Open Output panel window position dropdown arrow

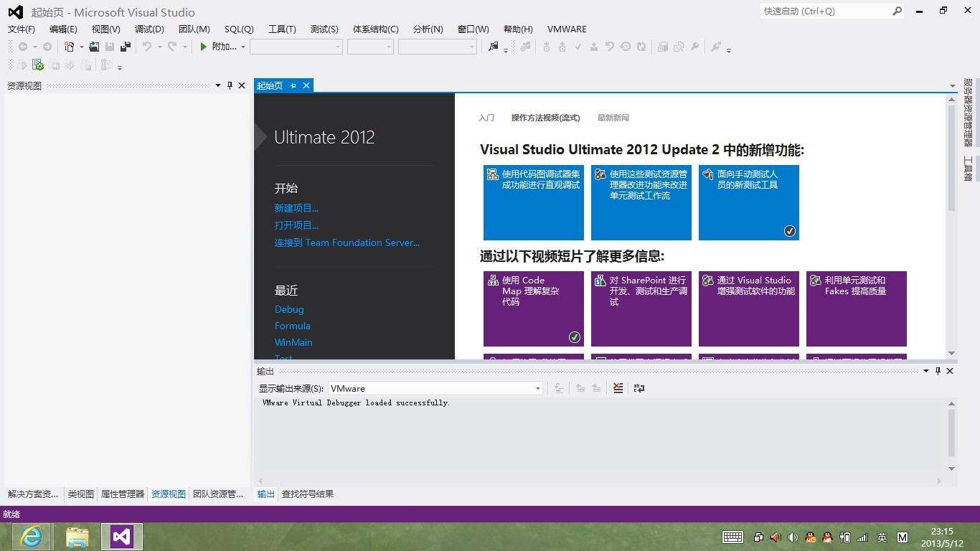(926, 371)
